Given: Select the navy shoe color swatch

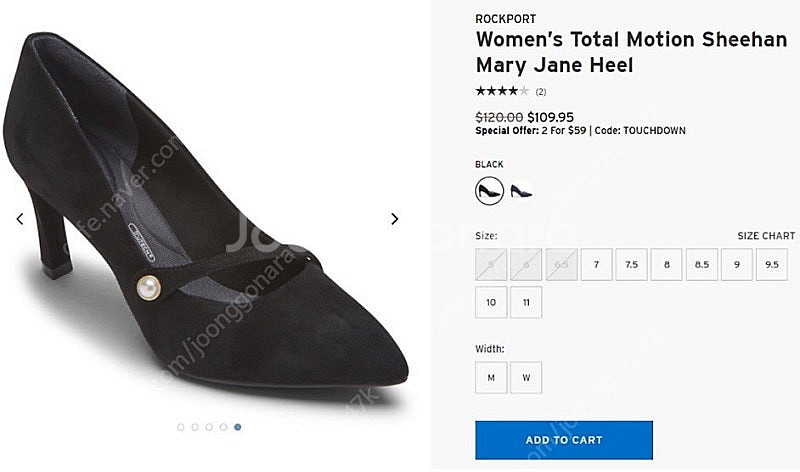Looking at the screenshot, I should pyautogui.click(x=522, y=190).
